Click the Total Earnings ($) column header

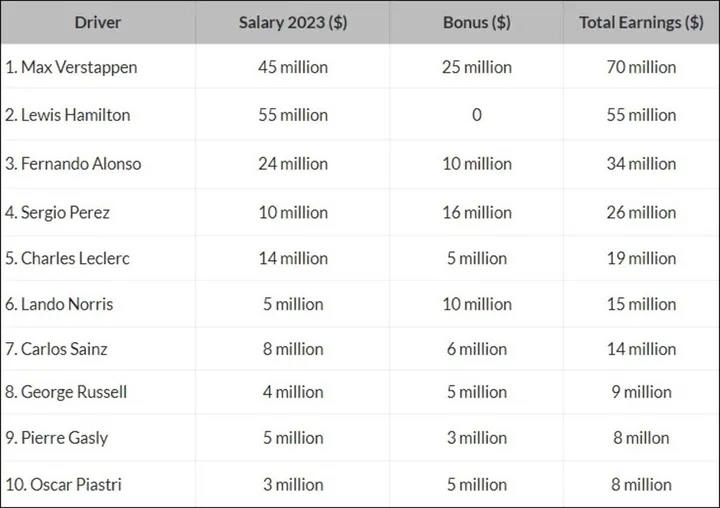coord(641,23)
